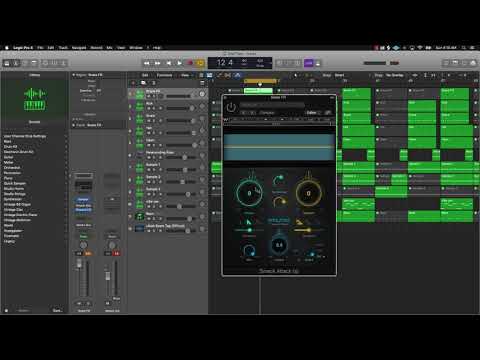
Task: Open the tracks area View menu
Action: [x=185, y=75]
